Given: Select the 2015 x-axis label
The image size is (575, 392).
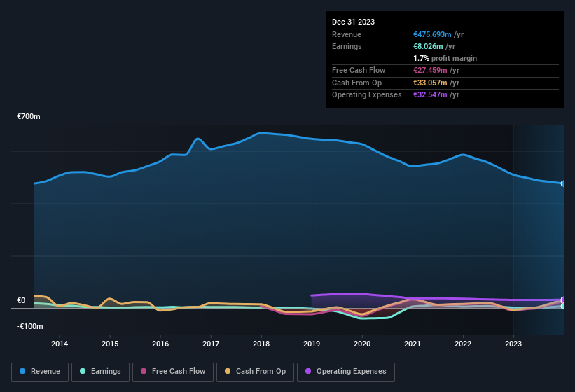Looking at the screenshot, I should point(110,344).
